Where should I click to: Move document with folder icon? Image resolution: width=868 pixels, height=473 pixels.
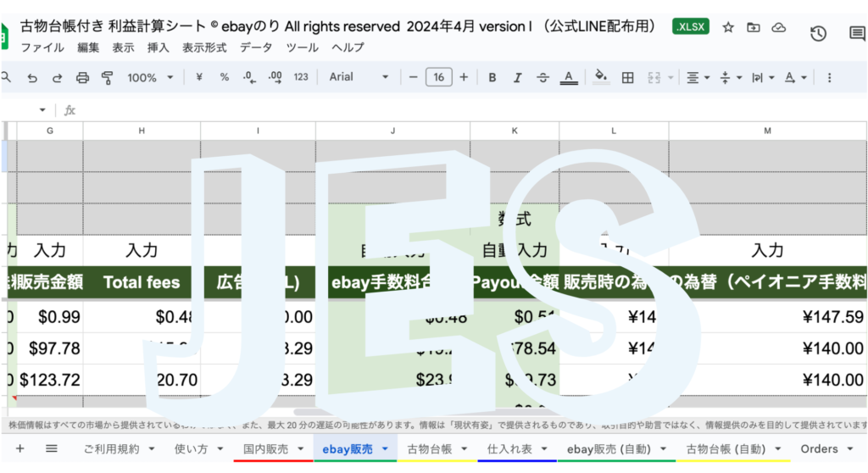pyautogui.click(x=753, y=27)
